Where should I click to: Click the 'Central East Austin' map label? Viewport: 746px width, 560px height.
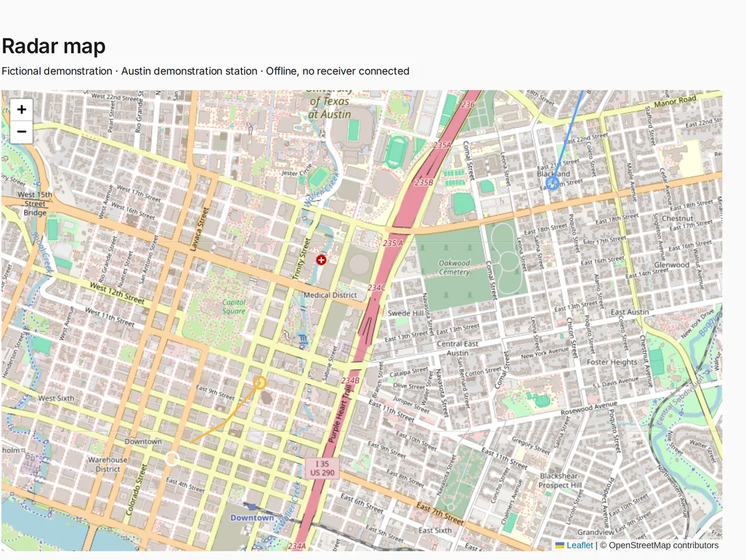[458, 348]
